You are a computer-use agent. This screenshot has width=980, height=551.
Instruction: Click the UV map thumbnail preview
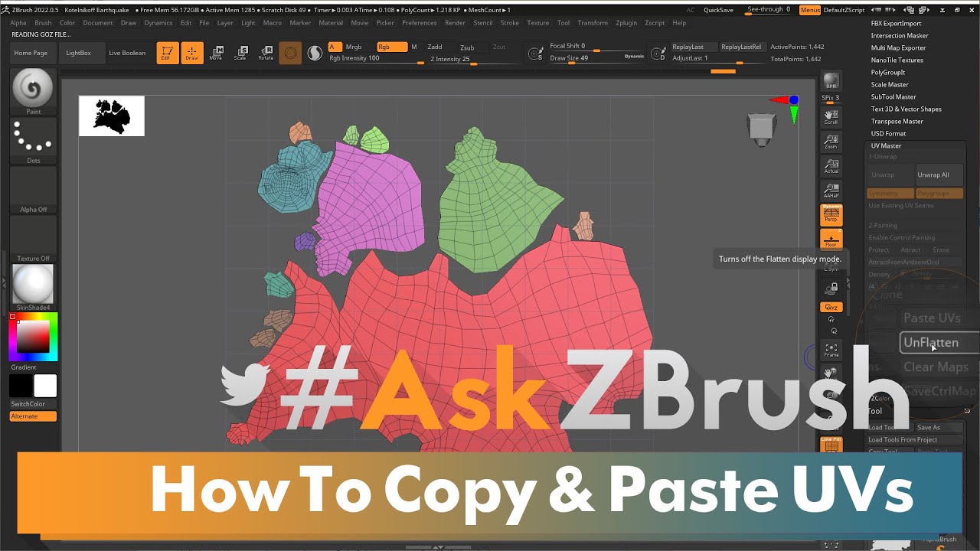(x=112, y=116)
